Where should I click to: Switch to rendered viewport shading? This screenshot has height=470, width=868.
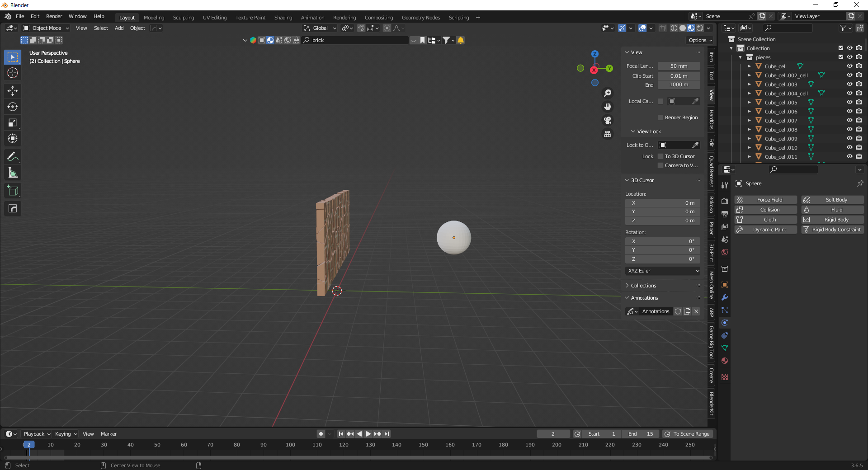click(700, 28)
